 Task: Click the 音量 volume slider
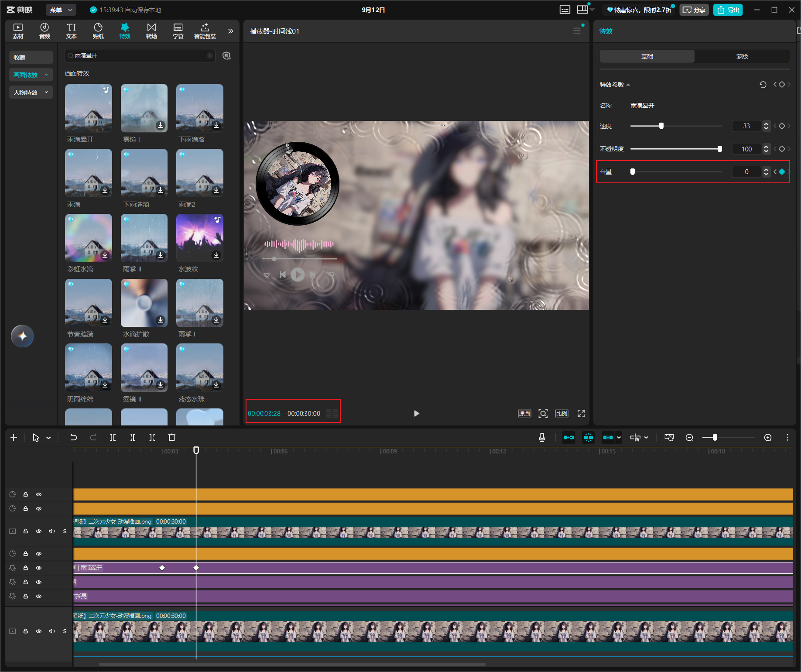click(x=676, y=172)
